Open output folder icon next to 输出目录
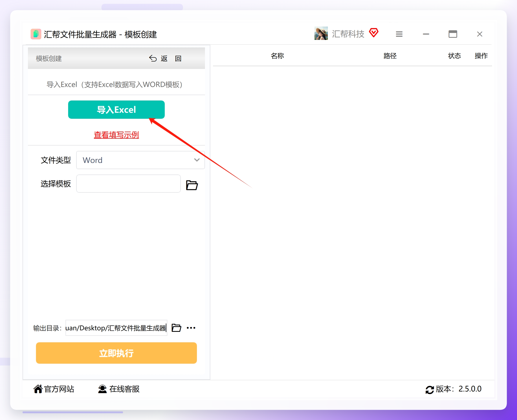This screenshot has width=517, height=420. pos(176,328)
